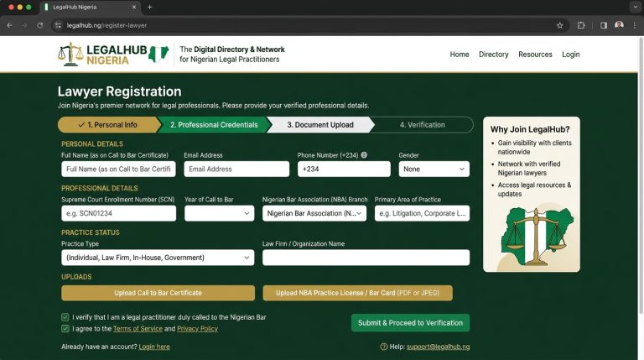644x360 pixels.
Task: Open a new tab with the plus icon
Action: (149, 7)
